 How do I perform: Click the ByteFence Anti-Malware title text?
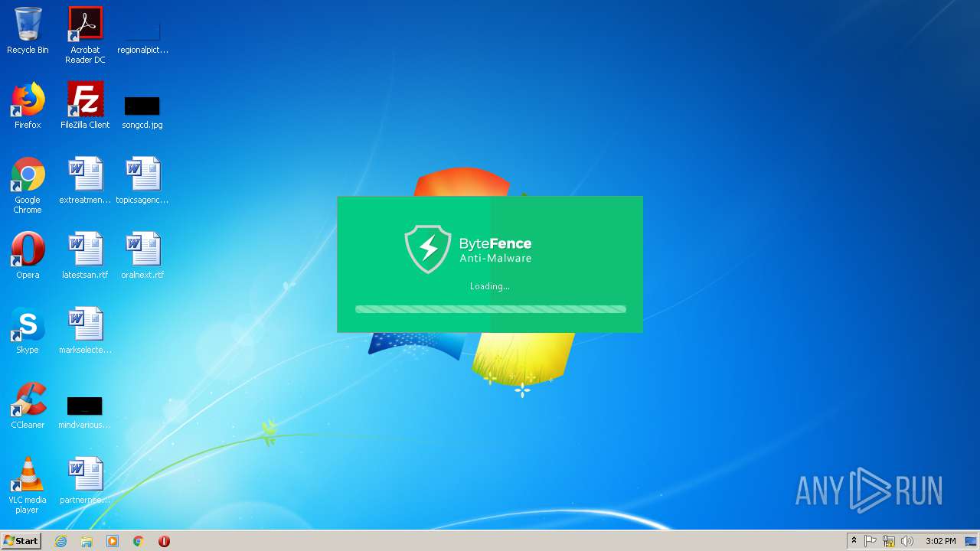pyautogui.click(x=495, y=250)
